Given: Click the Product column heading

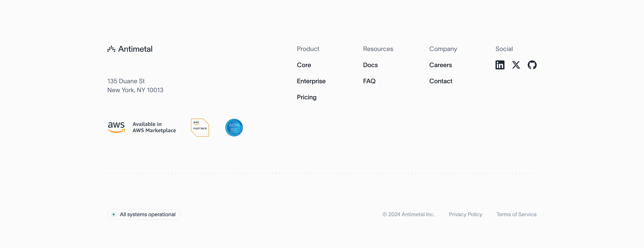Looking at the screenshot, I should coord(308,49).
